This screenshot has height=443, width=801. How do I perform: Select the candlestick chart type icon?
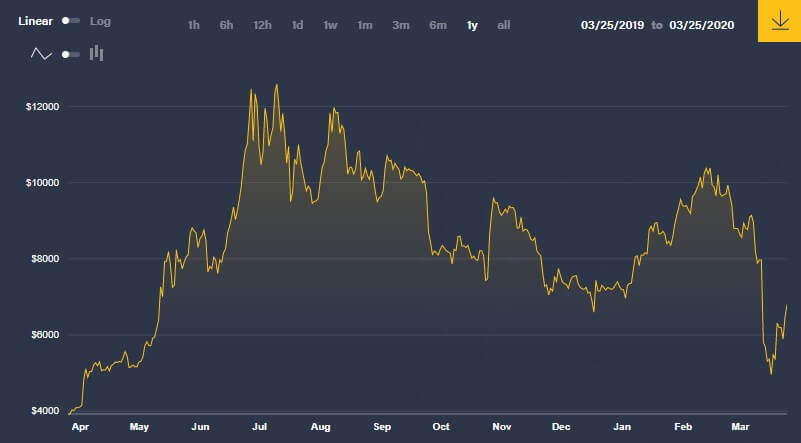pos(97,54)
